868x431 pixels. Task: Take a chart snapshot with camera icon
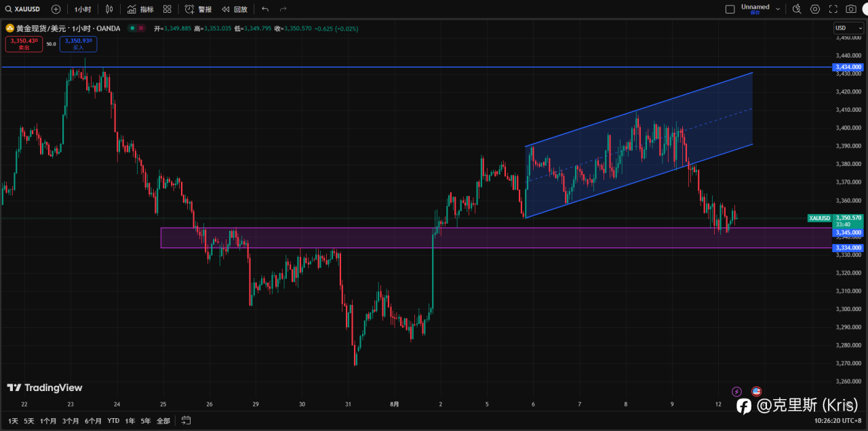[851, 9]
